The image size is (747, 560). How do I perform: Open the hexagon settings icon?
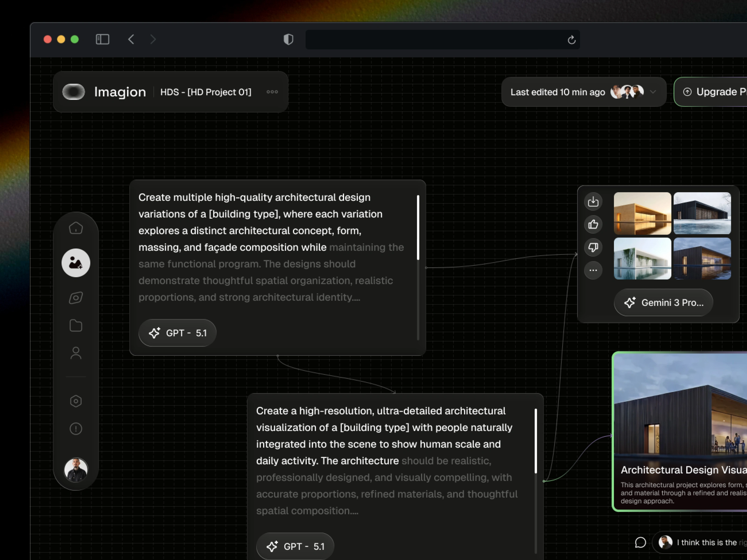point(76,401)
